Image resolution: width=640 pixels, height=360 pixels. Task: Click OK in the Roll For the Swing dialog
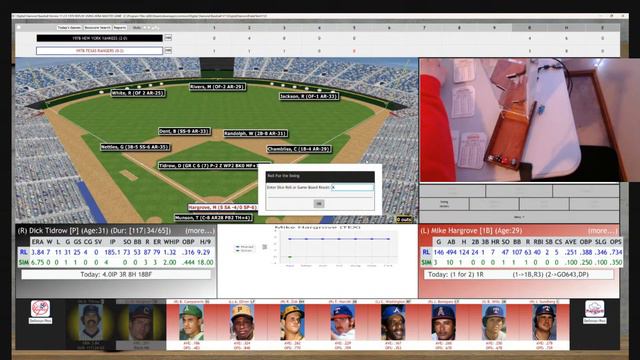[x=319, y=203]
